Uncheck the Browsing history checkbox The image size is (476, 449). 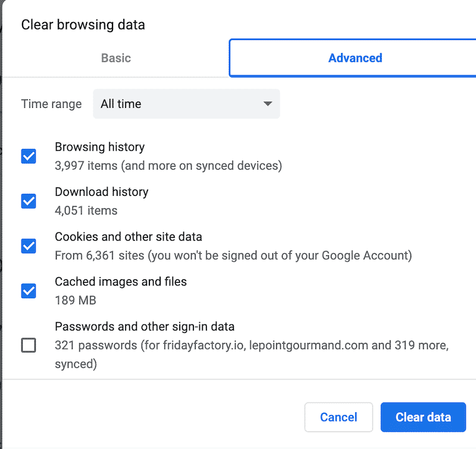tap(28, 156)
